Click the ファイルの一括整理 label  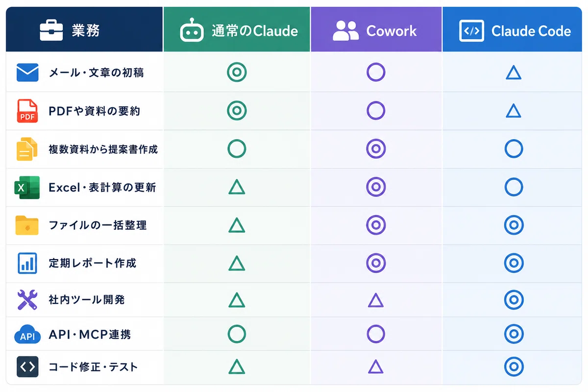coord(98,225)
